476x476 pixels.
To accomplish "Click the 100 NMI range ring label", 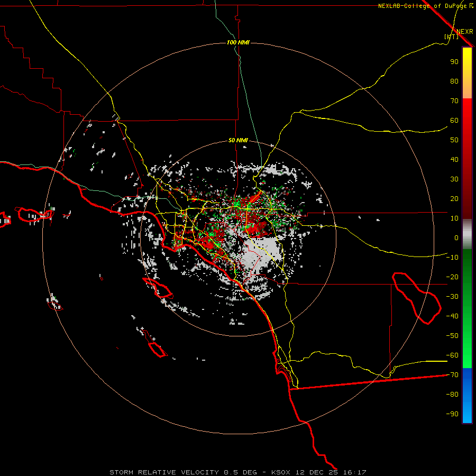I will (x=238, y=42).
